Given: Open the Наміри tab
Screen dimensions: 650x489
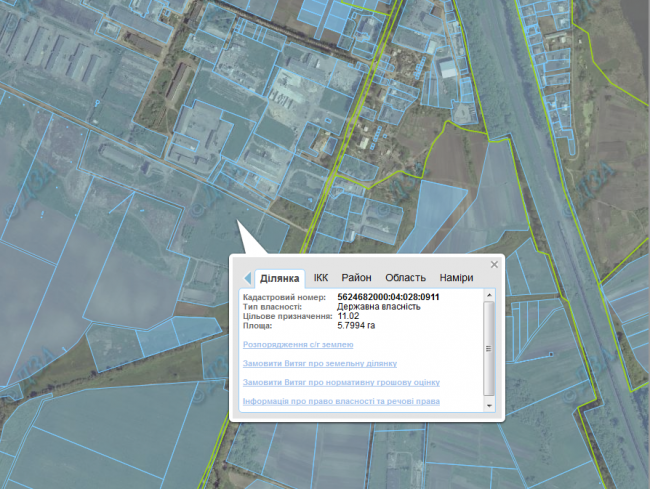Looking at the screenshot, I should [456, 278].
